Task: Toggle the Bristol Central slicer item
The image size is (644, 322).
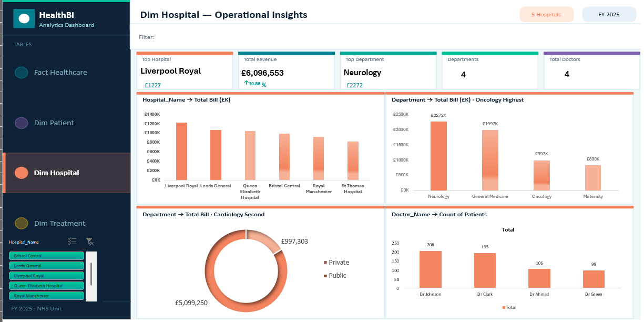Action: 46,256
